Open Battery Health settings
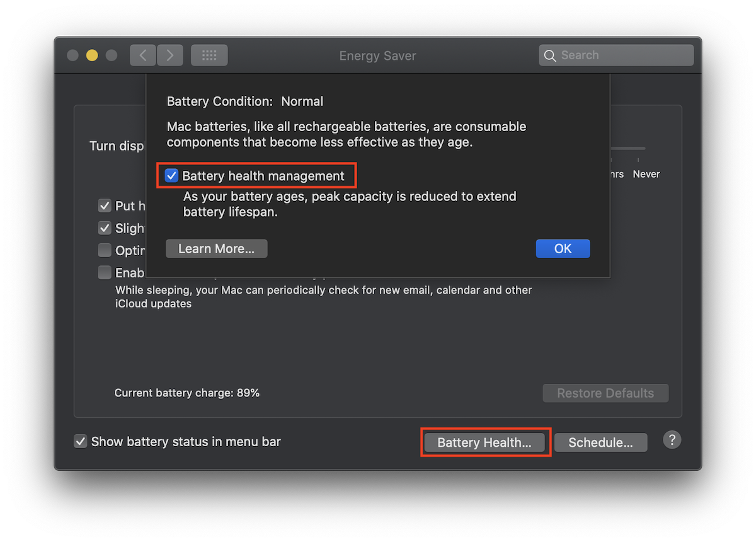This screenshot has width=756, height=542. point(485,442)
